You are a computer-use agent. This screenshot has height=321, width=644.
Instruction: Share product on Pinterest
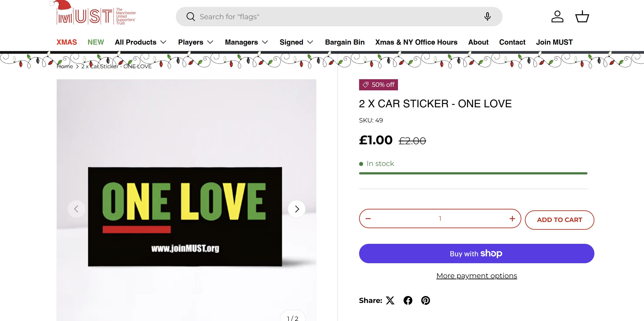425,300
